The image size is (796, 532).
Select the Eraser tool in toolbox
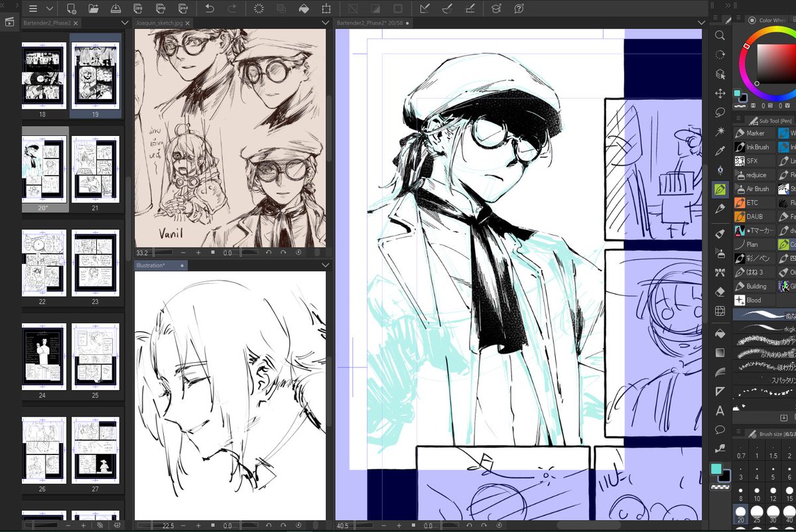[720, 291]
